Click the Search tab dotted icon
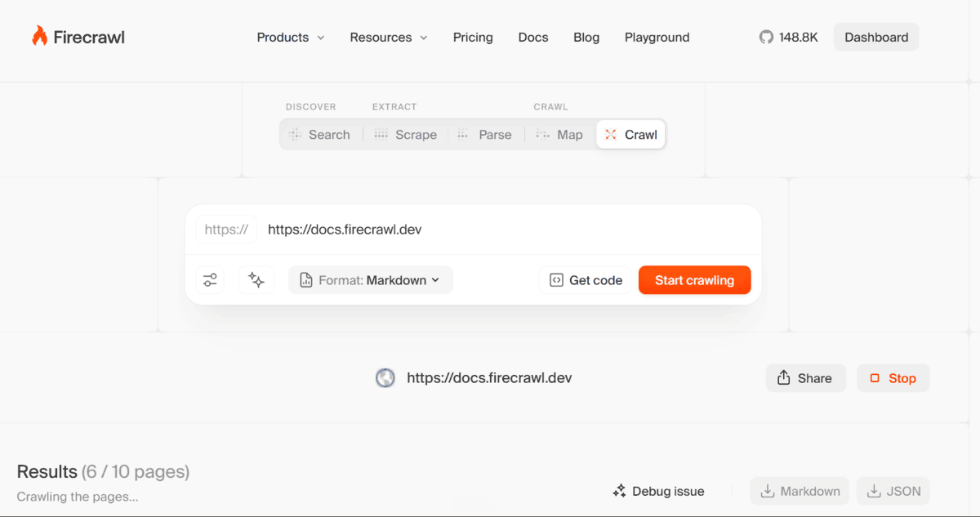This screenshot has width=980, height=517. click(x=295, y=135)
